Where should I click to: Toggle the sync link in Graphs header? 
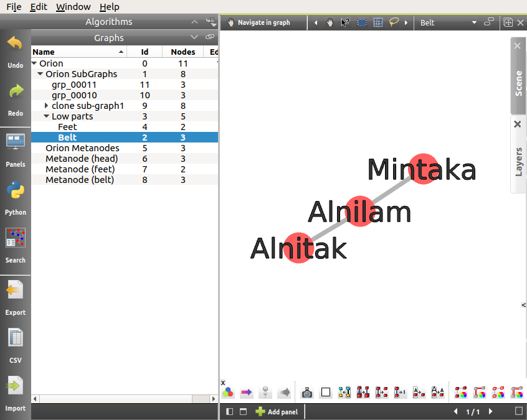210,37
